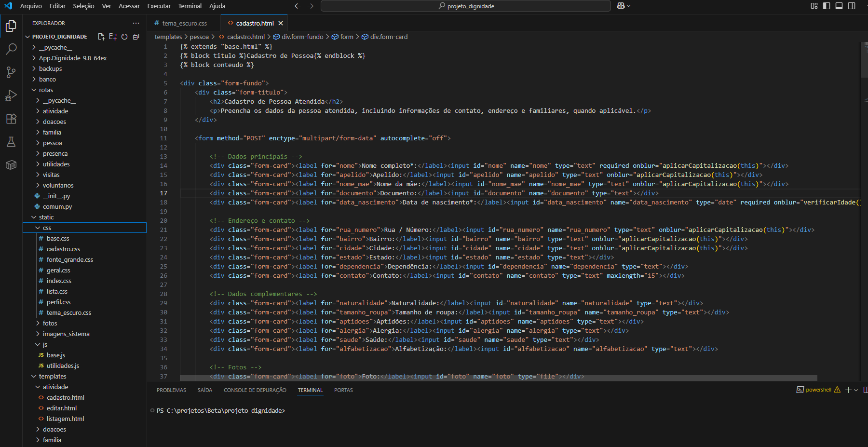Viewport: 868px width, 447px height.
Task: Switch to the SAÍDA panel tab
Action: click(205, 390)
